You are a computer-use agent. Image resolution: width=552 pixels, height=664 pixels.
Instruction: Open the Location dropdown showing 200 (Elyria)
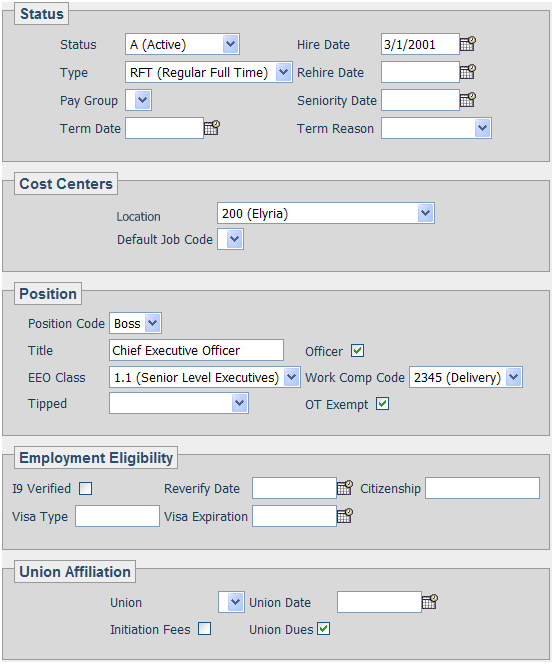(326, 213)
